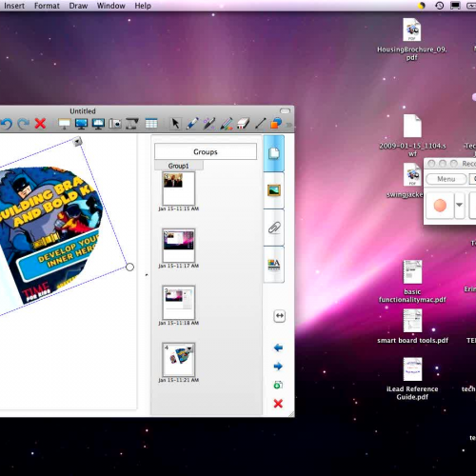Open the Window menu

coord(110,6)
